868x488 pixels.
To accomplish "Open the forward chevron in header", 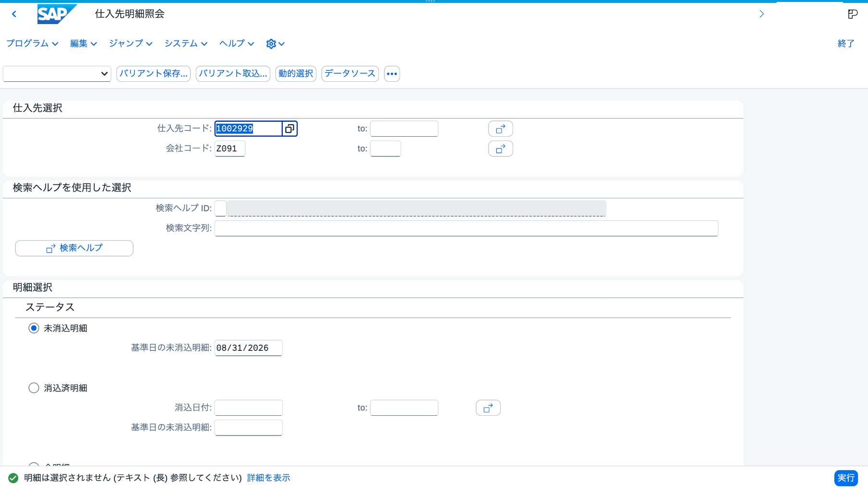I will point(761,14).
